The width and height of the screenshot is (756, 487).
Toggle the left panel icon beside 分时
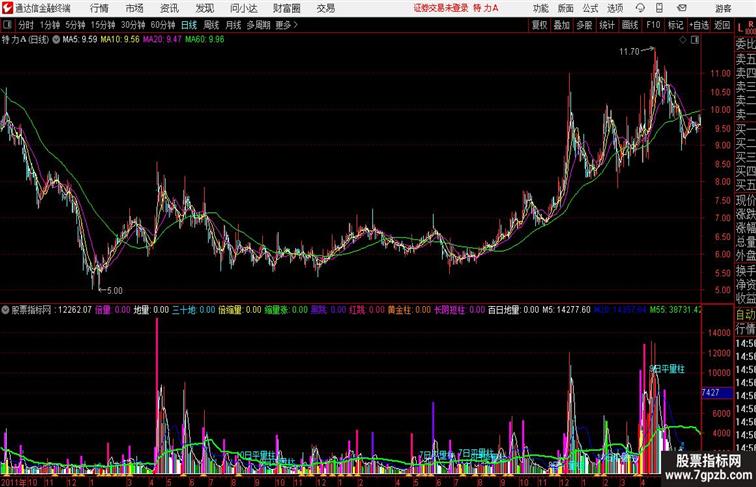[x=7, y=25]
